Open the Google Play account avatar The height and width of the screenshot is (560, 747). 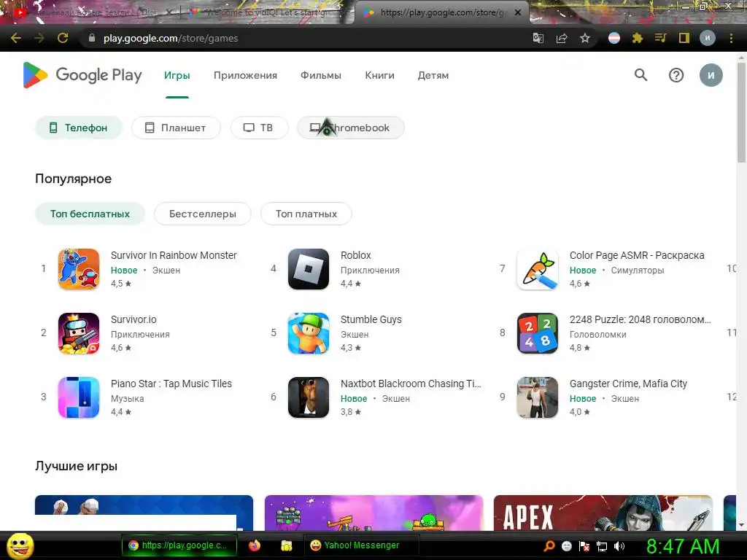(x=711, y=75)
